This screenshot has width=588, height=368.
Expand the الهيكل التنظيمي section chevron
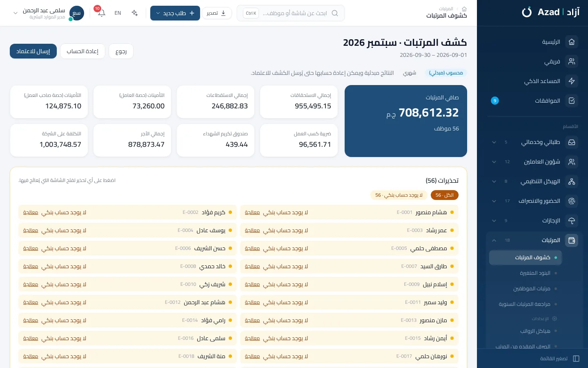[x=494, y=182]
